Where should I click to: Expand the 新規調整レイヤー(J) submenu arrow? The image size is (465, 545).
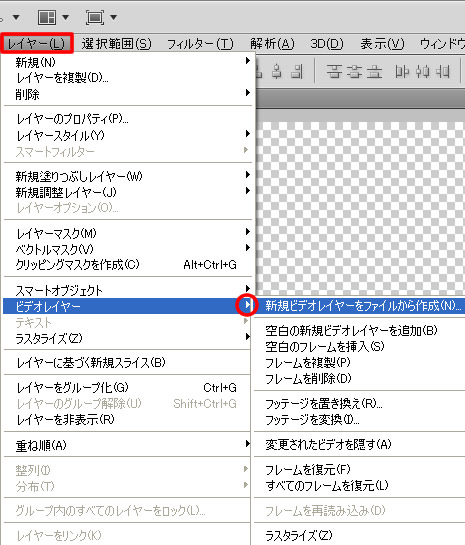(x=247, y=190)
